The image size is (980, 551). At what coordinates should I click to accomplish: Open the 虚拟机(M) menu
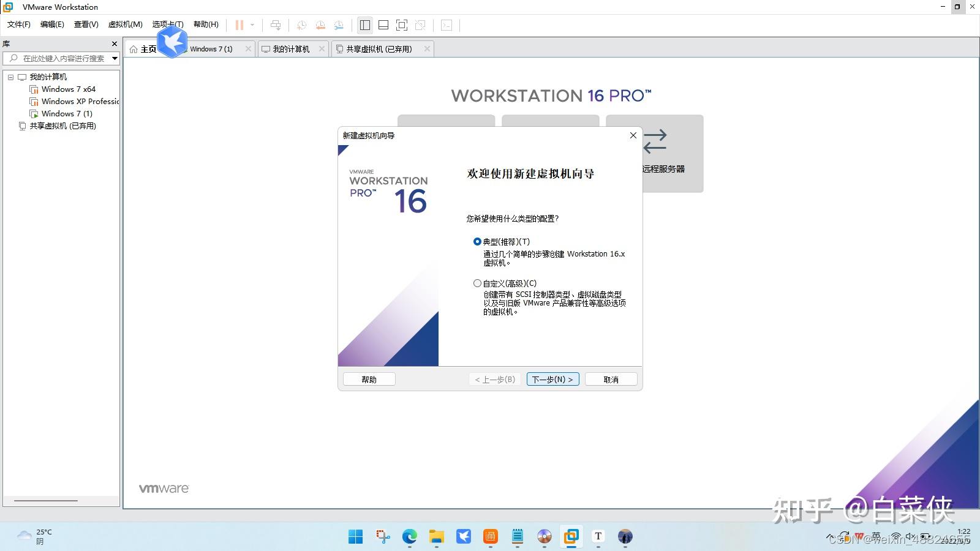click(125, 24)
